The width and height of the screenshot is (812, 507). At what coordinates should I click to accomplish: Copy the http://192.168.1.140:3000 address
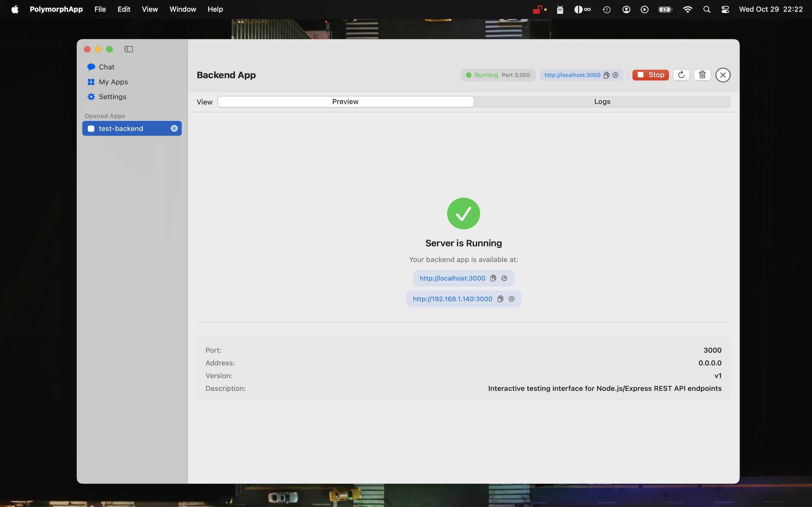(x=500, y=299)
